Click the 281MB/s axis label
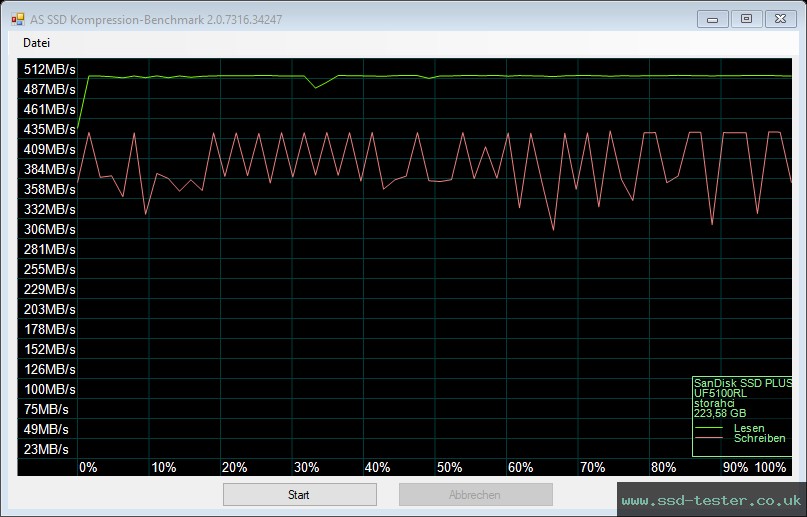 coord(50,249)
